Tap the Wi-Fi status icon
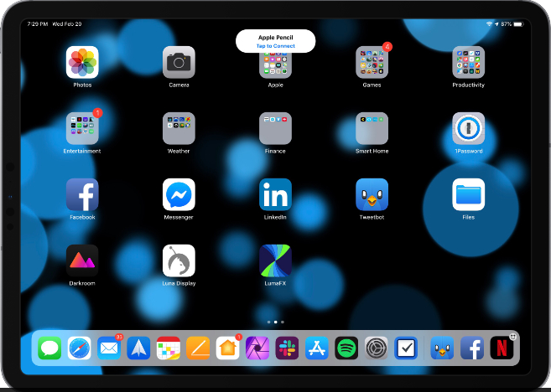This screenshot has height=392, width=551. [489, 23]
